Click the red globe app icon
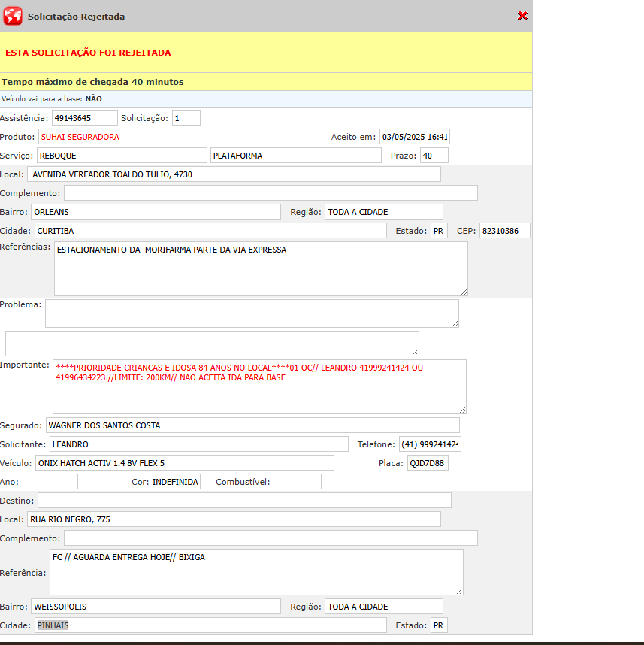Screen dimensions: 644x645 coord(13,16)
